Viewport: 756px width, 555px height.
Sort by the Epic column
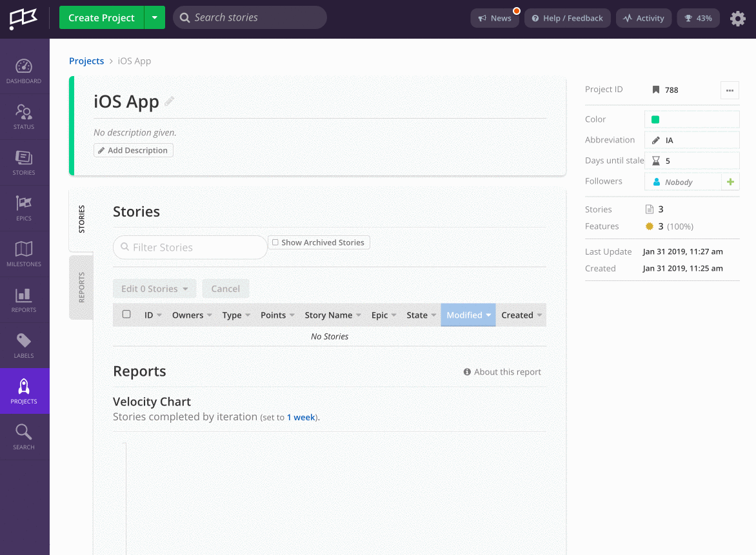tap(383, 315)
